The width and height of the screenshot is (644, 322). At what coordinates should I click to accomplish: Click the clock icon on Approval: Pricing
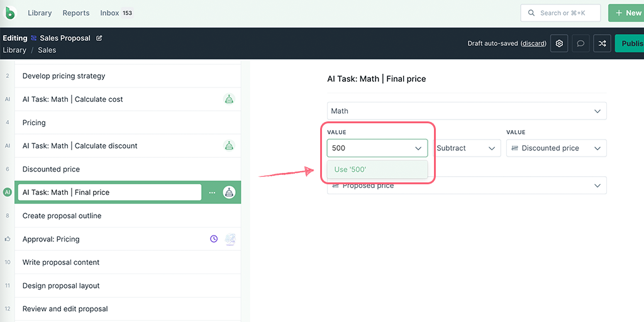pos(214,238)
